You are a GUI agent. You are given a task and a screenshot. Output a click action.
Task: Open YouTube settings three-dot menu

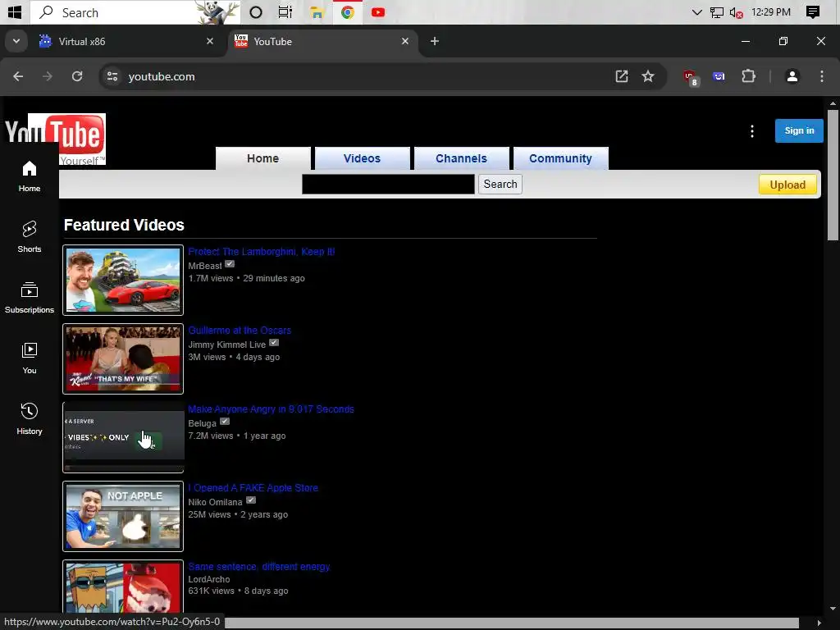pos(752,131)
